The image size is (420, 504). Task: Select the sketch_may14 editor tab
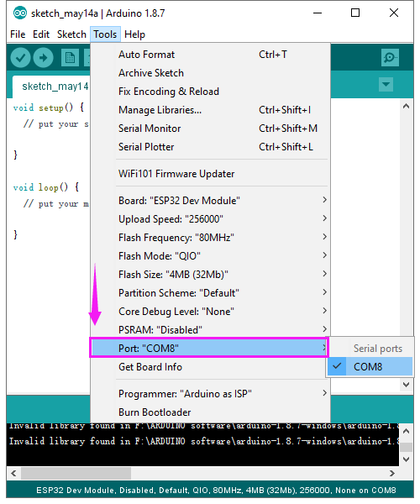point(51,87)
